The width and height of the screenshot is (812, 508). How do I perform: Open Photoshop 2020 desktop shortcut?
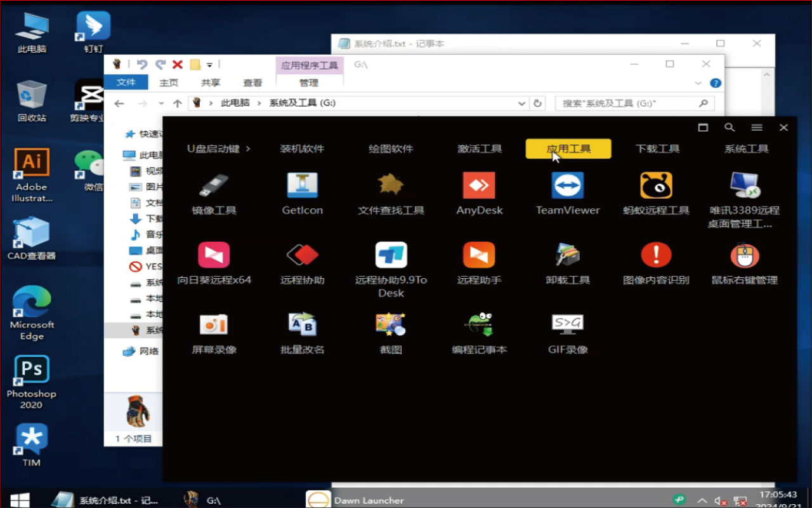[x=32, y=382]
